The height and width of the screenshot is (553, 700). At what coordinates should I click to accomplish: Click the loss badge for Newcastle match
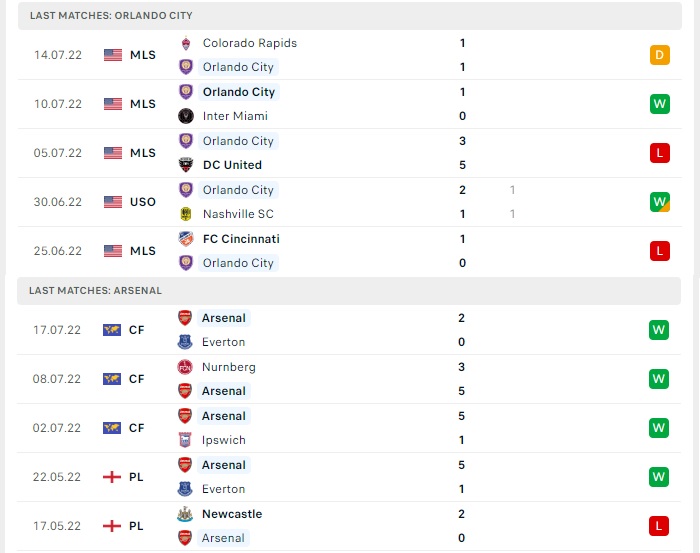point(659,526)
